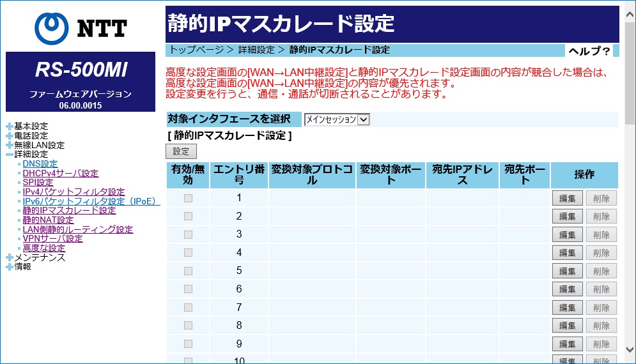
Task: Expand the 無線LAN設定 menu section
Action: tap(10, 145)
